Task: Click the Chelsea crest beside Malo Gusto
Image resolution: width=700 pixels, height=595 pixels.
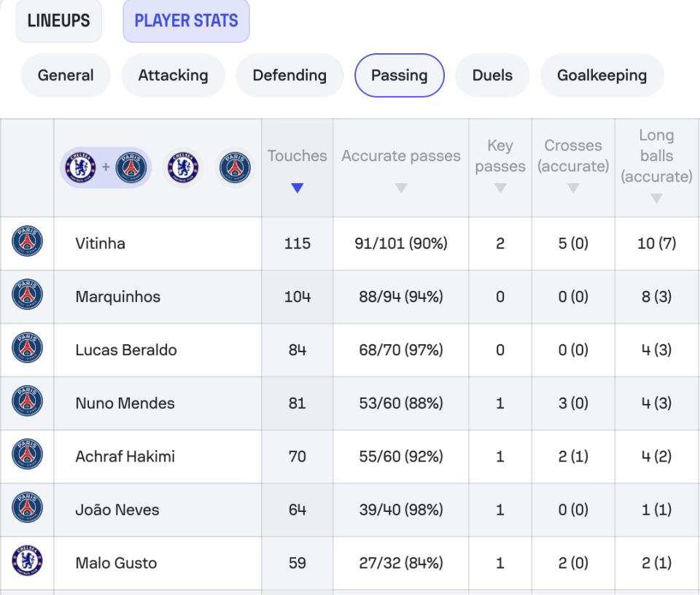Action: (27, 560)
